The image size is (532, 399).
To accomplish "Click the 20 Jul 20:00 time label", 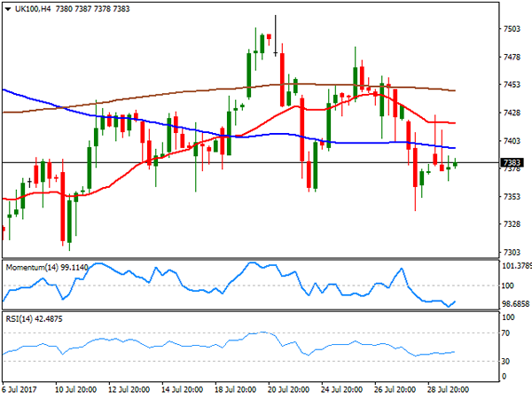I will pyautogui.click(x=288, y=389).
